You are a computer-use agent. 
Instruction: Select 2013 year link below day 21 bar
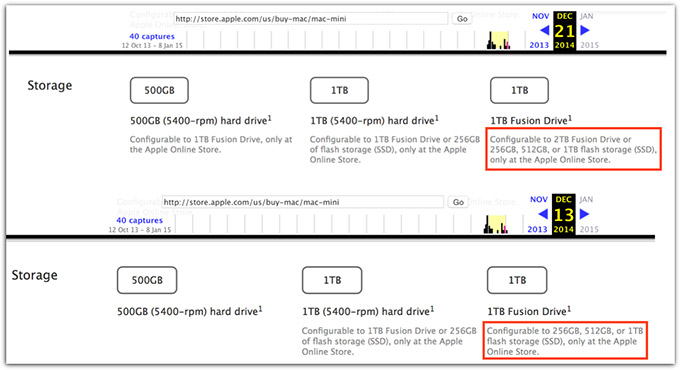(539, 45)
